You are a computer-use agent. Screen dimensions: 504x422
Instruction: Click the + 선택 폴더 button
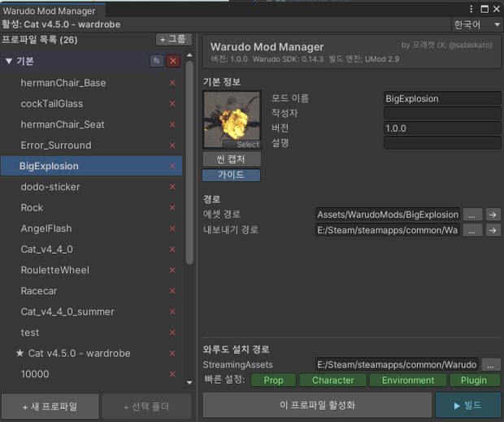point(146,407)
